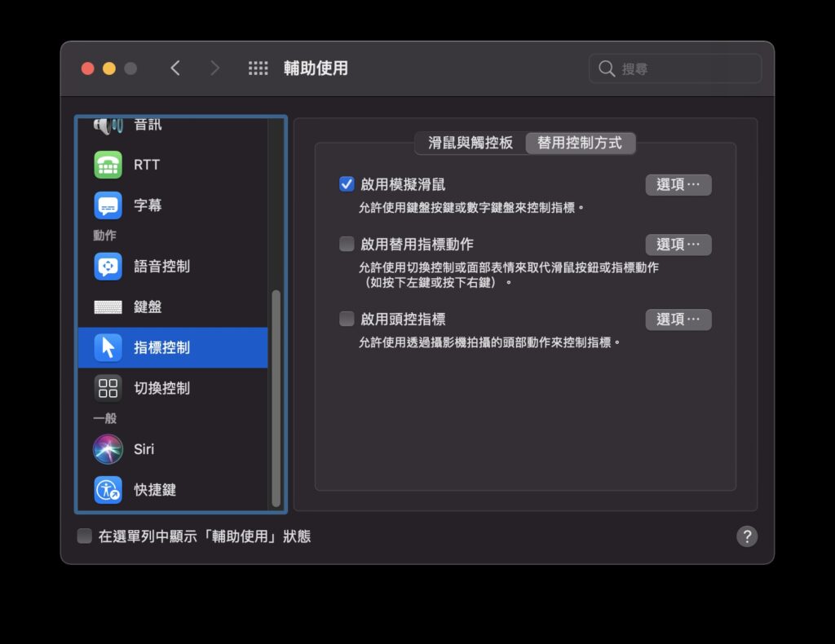
Task: Enable 啟用替用指標動作
Action: [x=347, y=245]
